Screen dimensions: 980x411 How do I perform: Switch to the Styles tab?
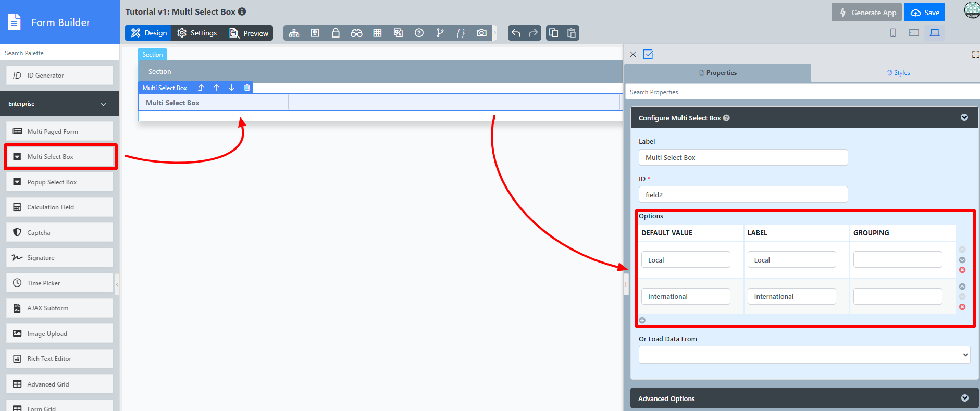(x=898, y=73)
